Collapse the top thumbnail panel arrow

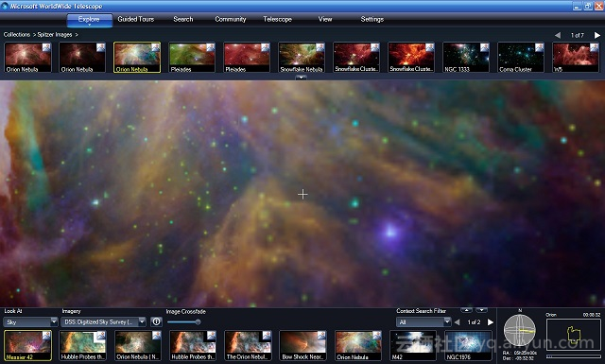pyautogui.click(x=301, y=78)
